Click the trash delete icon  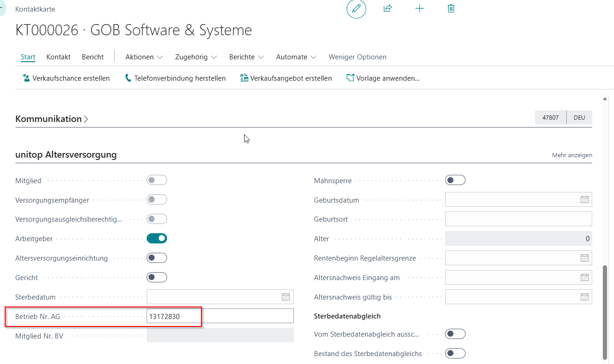(x=451, y=8)
